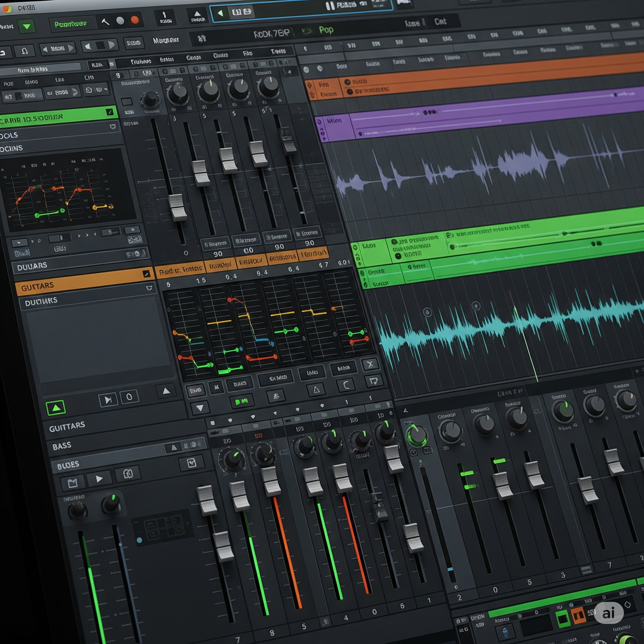644x644 pixels.
Task: Click the C-shaped button below the EQ graph
Action: pyautogui.click(x=346, y=385)
